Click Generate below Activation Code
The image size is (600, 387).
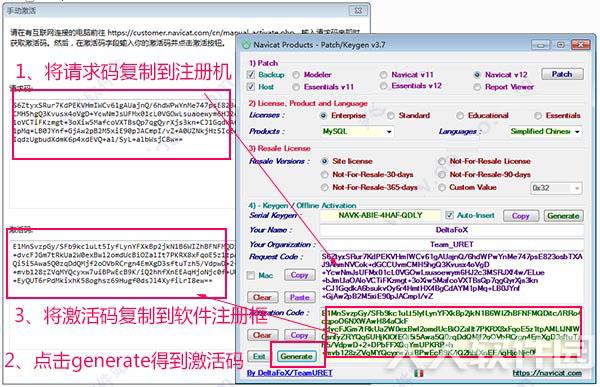(297, 356)
